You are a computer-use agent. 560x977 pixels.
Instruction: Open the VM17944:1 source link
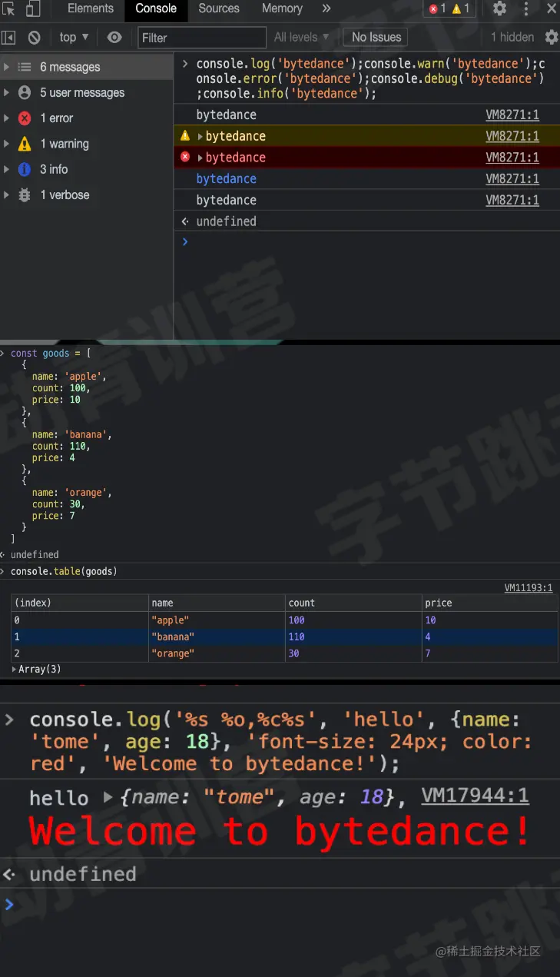point(476,796)
